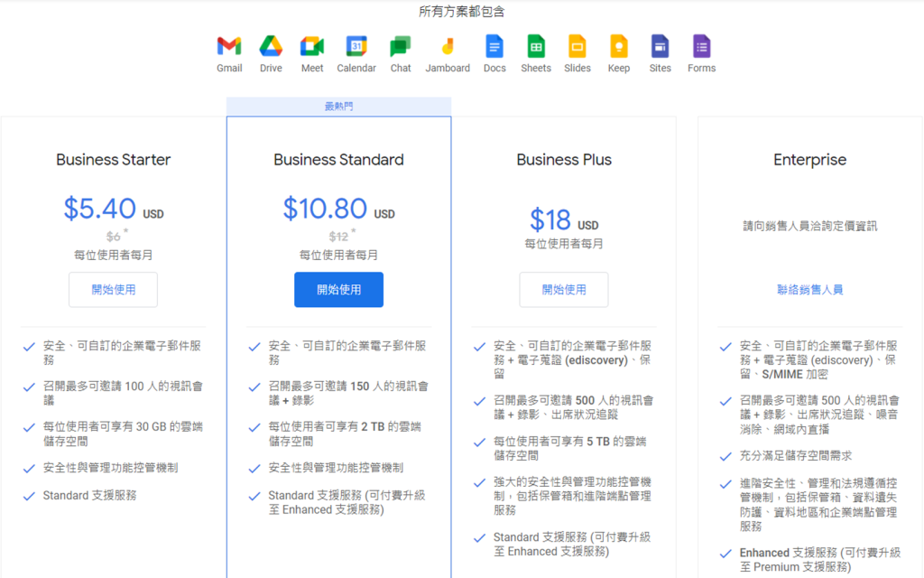
Task: Click the 進階安全性、管理和法規遵循控管機制 feature
Action: (818, 504)
